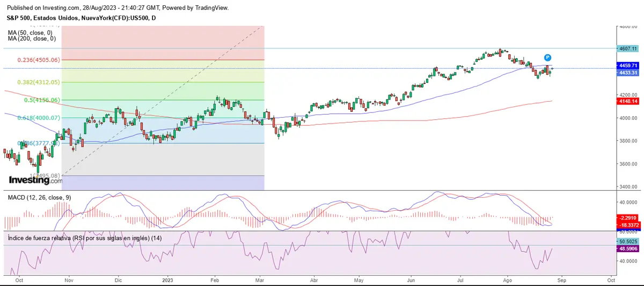Viewport: 644px width, 286px height.
Task: Click the 40.0000 label in the MACD panel
Action: tap(628, 203)
